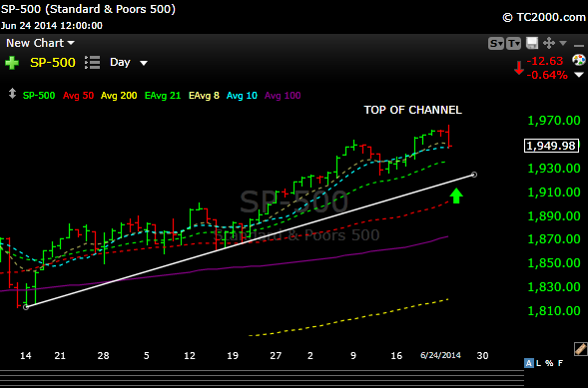Screen dimensions: 588x388
Task: Click the 6/24/2014 date axis label
Action: [440, 355]
